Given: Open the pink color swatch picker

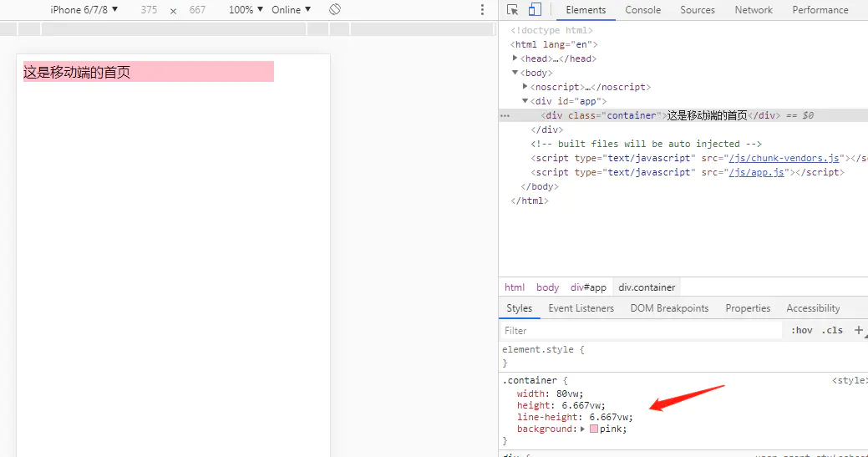Looking at the screenshot, I should (593, 429).
